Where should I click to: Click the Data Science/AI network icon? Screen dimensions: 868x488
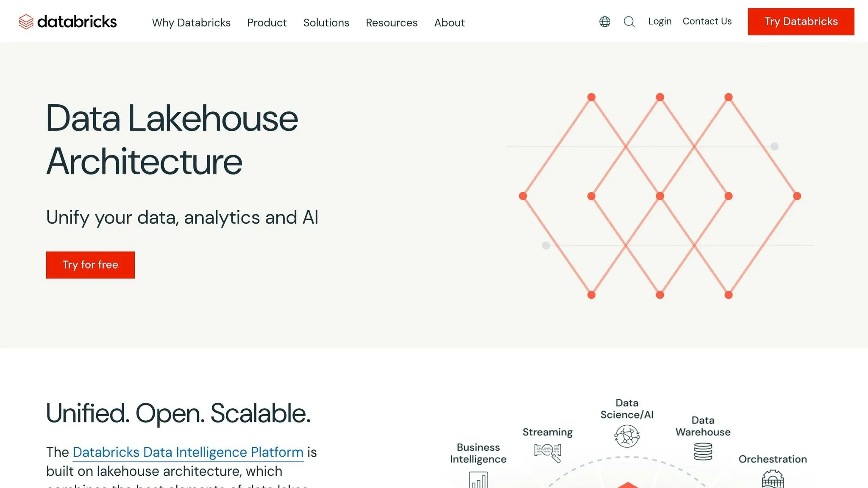tap(627, 436)
